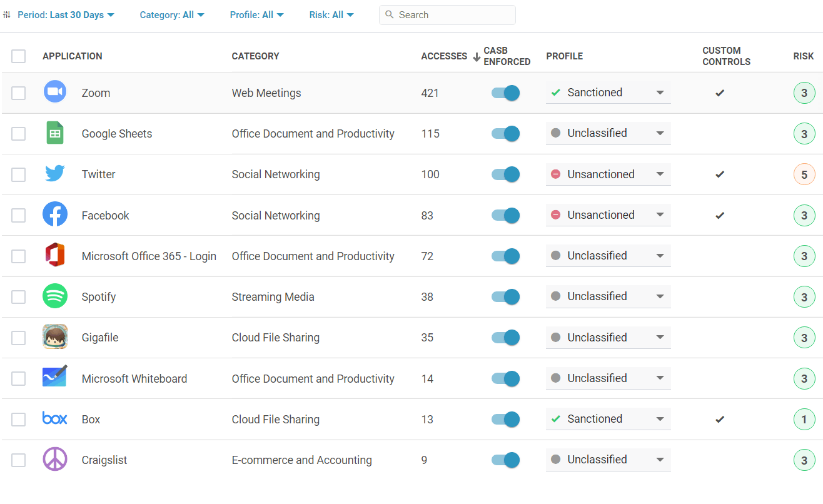Screen dimensions: 823x504
Task: Click Twitter's risk score 5 badge
Action: click(x=804, y=174)
